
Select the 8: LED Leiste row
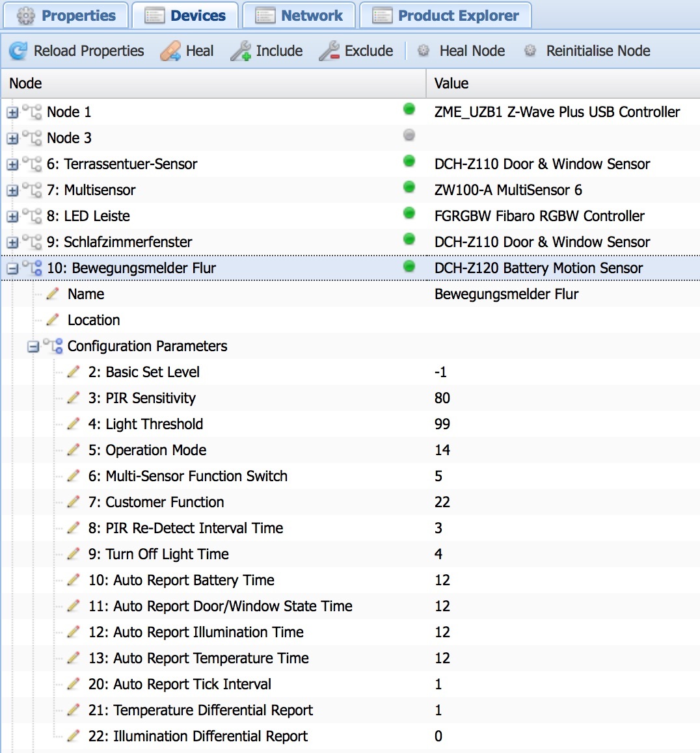(x=88, y=216)
